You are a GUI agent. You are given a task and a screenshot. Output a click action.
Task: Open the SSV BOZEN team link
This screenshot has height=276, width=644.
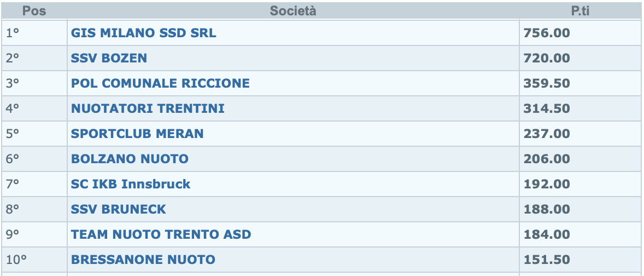[109, 58]
